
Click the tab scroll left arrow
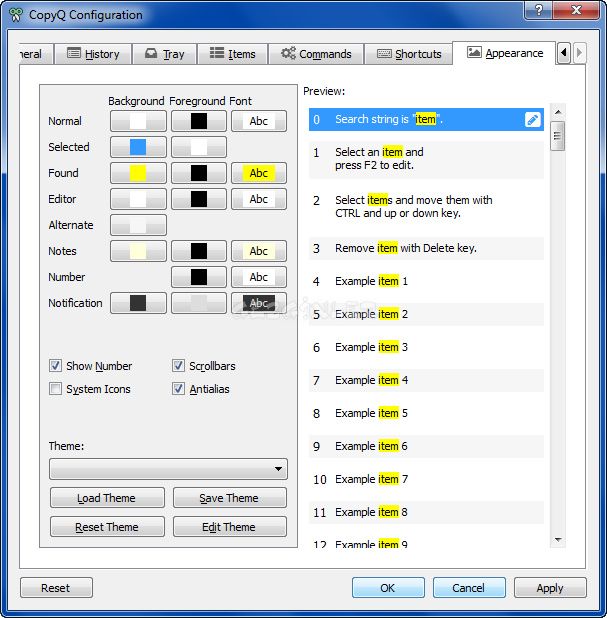(x=564, y=52)
